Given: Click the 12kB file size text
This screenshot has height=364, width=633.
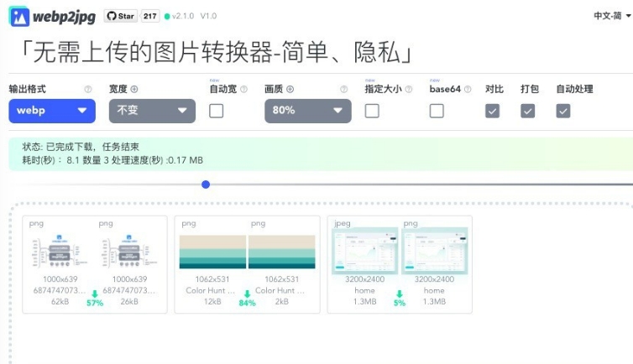Looking at the screenshot, I should [212, 302].
